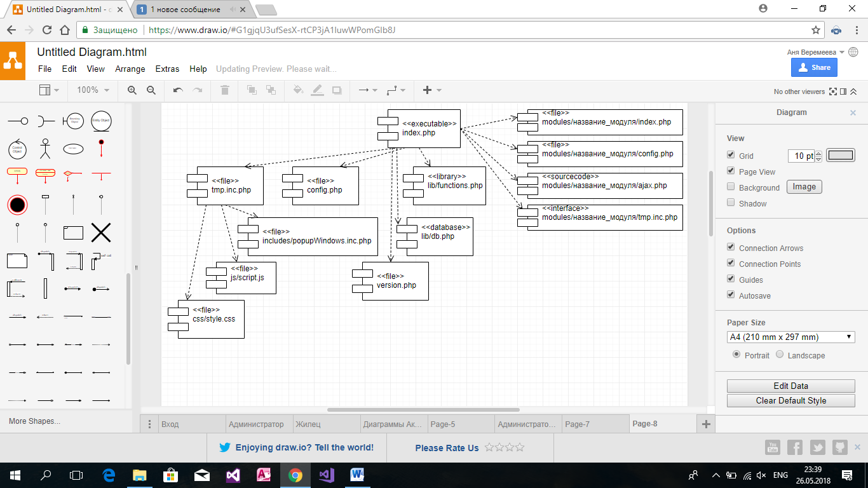This screenshot has height=488, width=868.
Task: Switch to the Вход page tab
Action: point(192,424)
